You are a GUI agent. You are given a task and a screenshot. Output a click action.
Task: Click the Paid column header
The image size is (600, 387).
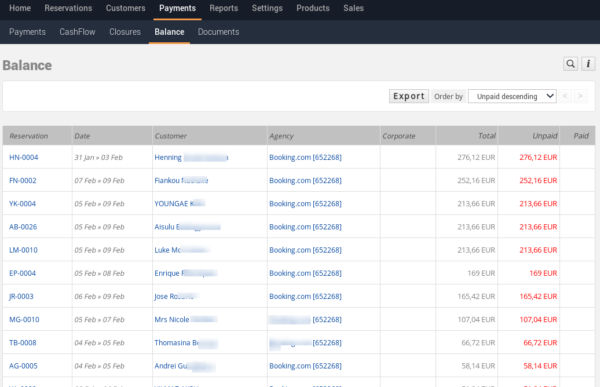point(581,136)
